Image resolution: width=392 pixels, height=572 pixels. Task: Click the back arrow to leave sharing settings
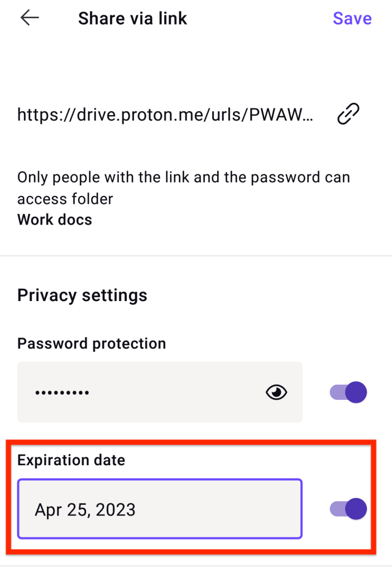point(29,18)
